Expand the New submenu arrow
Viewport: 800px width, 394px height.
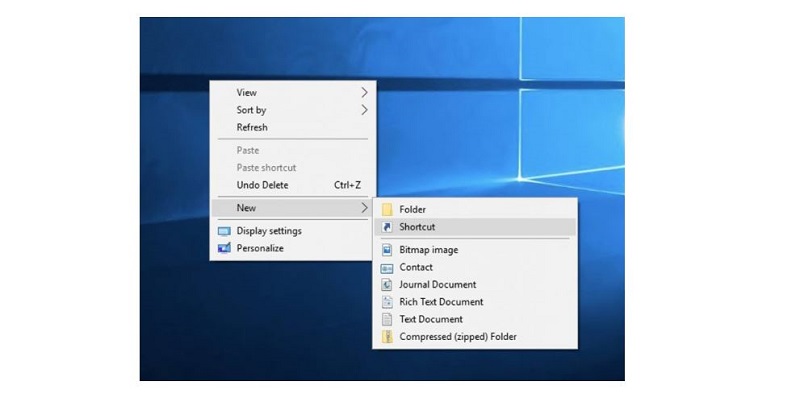click(x=364, y=208)
